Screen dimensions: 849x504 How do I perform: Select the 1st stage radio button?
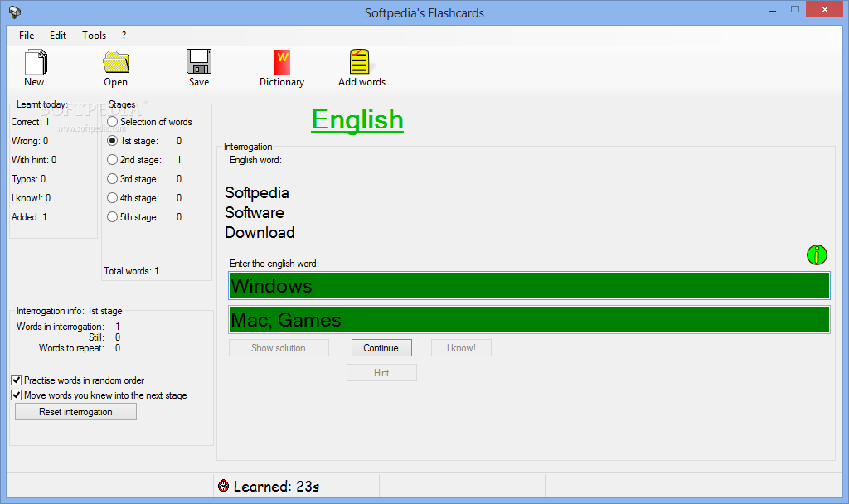point(112,141)
